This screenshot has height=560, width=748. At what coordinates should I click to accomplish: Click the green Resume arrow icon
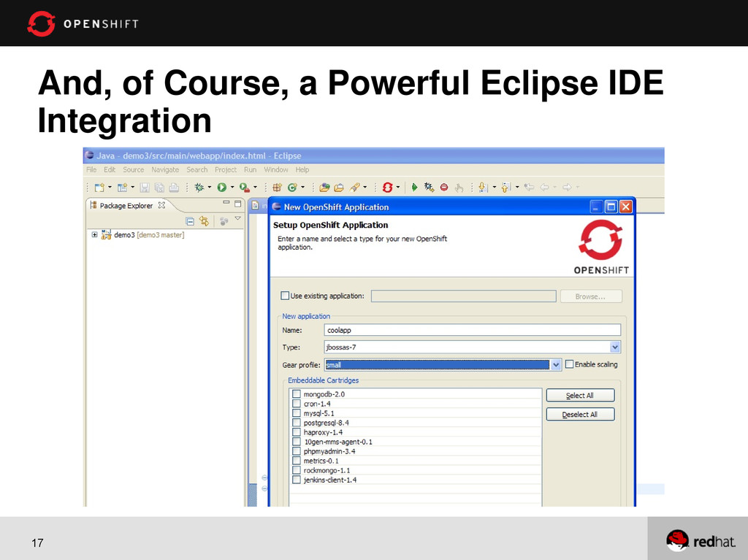click(415, 188)
